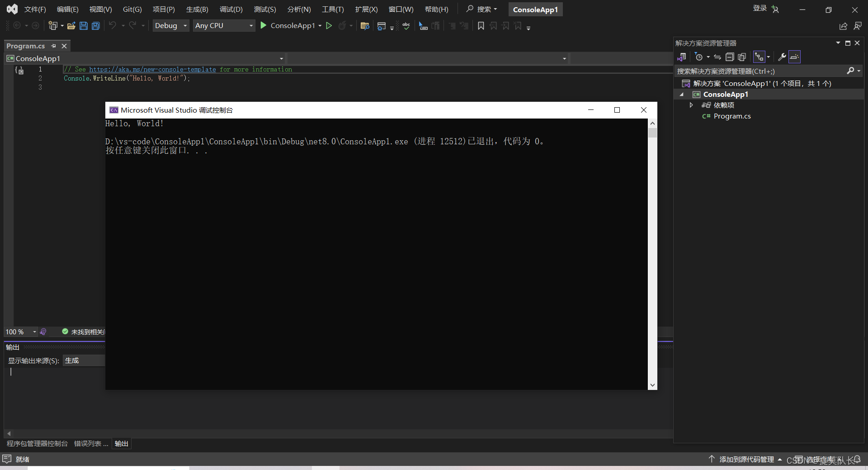Open the 编辑(E) menu
868x470 pixels.
click(x=67, y=9)
